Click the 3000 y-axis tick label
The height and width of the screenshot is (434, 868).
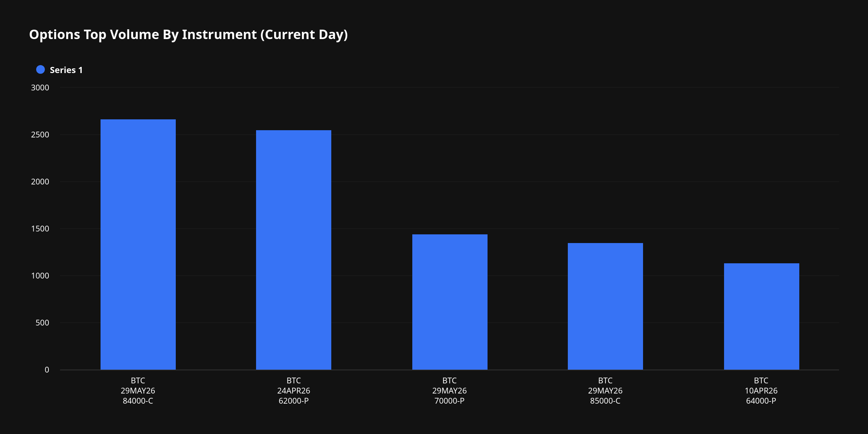pos(40,88)
